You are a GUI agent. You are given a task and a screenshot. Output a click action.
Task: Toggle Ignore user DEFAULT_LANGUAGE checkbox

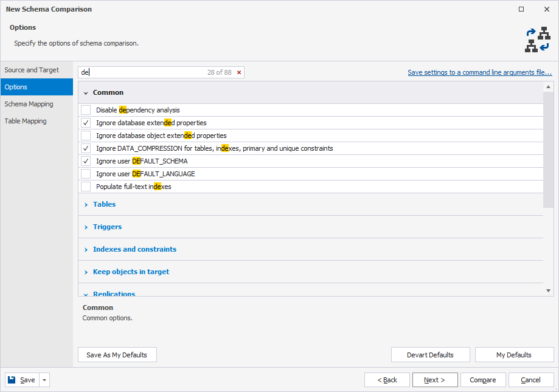[x=86, y=174]
